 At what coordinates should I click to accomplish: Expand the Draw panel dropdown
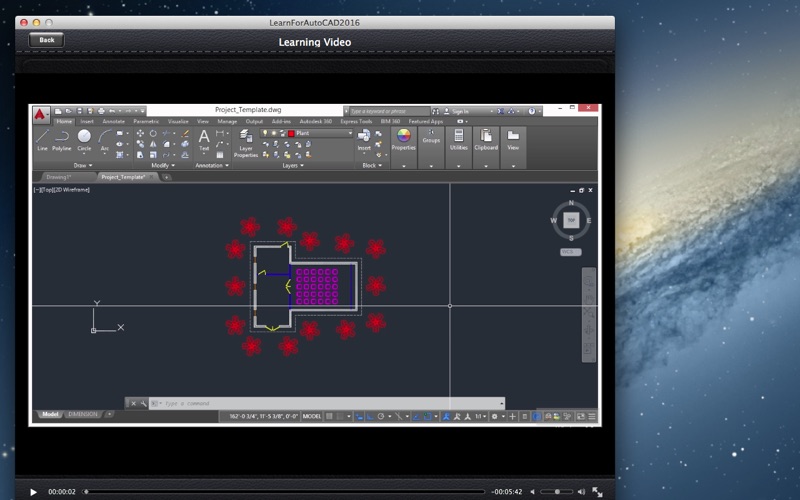tap(83, 165)
